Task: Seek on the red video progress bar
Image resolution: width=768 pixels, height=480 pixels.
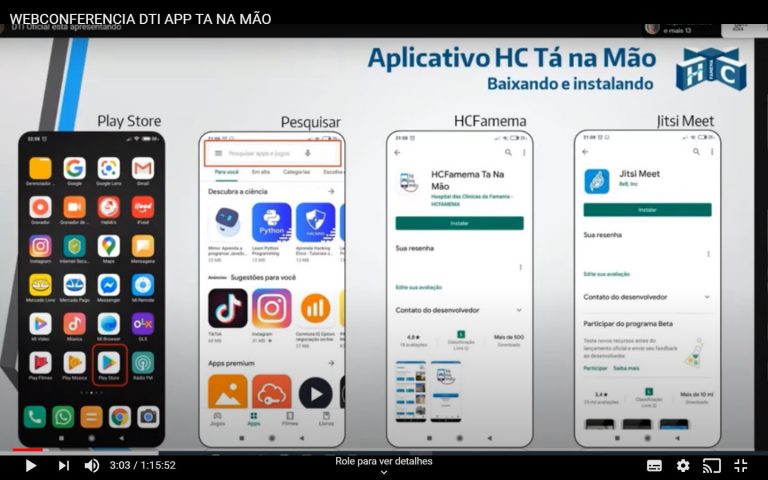Action: click(27, 450)
